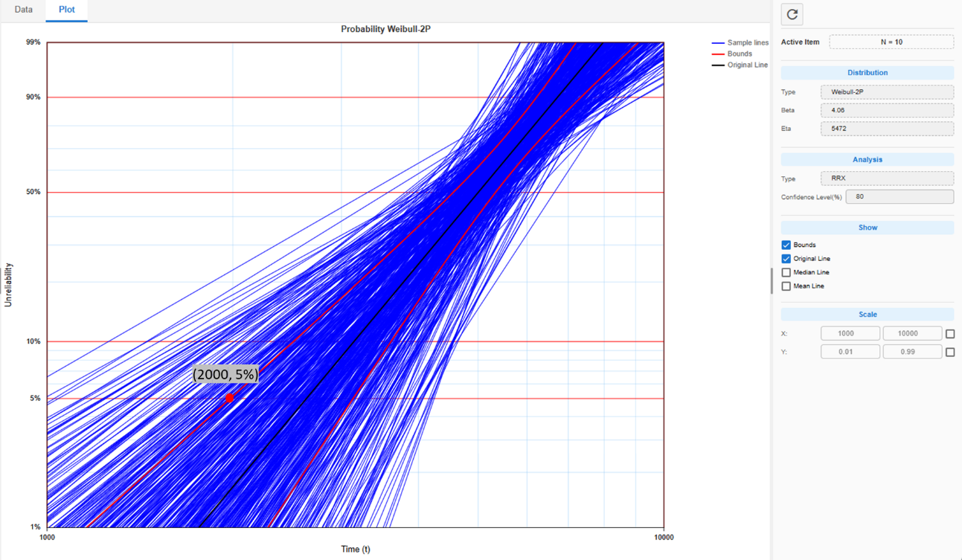This screenshot has height=560, width=962.
Task: Click the X scale minimum 1000 field
Action: tap(850, 333)
